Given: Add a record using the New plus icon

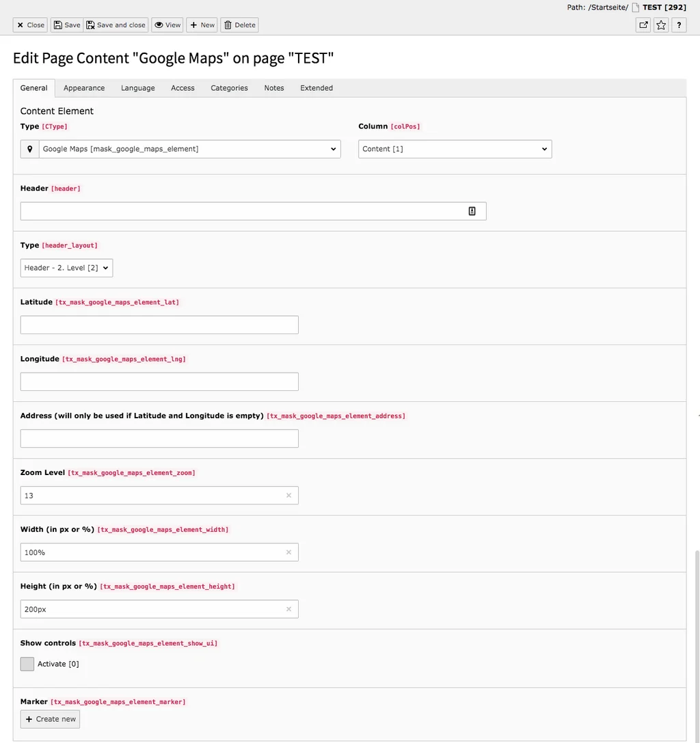Looking at the screenshot, I should (201, 25).
